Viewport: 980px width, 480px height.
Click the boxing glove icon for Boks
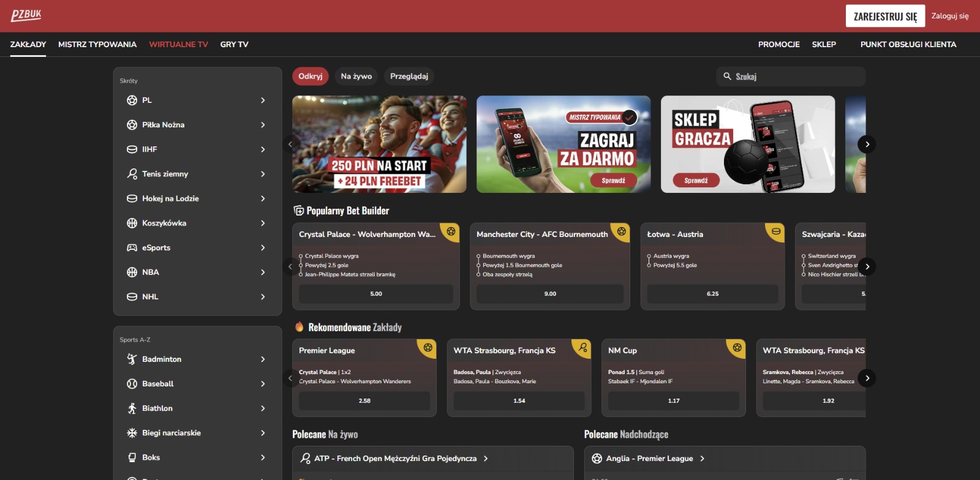tap(132, 457)
